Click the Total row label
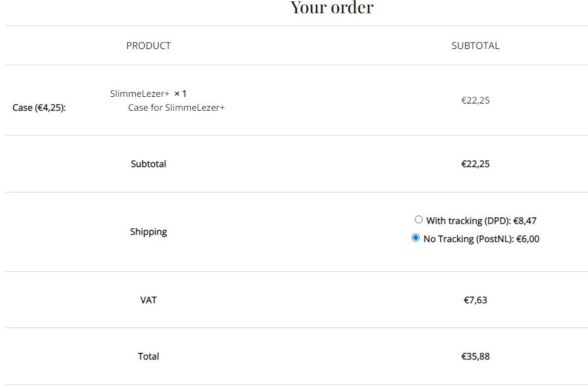This screenshot has height=391, width=588. [x=148, y=356]
